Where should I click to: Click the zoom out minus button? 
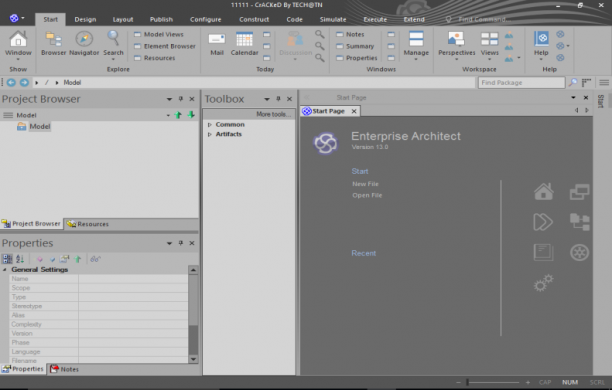tap(459, 383)
